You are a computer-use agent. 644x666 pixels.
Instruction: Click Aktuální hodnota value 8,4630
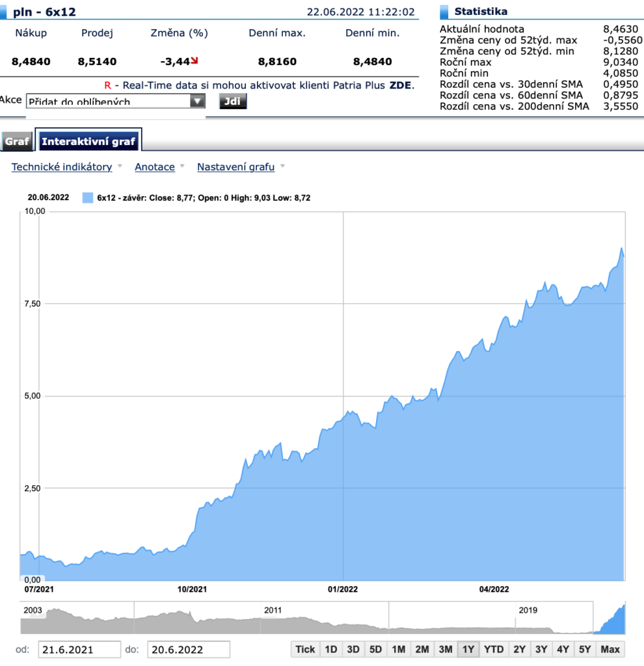tap(621, 29)
